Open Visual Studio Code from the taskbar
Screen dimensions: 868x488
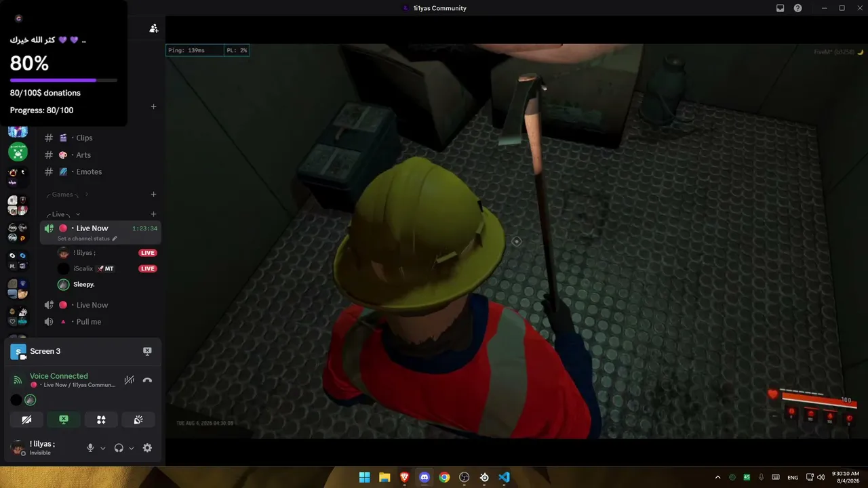tap(504, 477)
